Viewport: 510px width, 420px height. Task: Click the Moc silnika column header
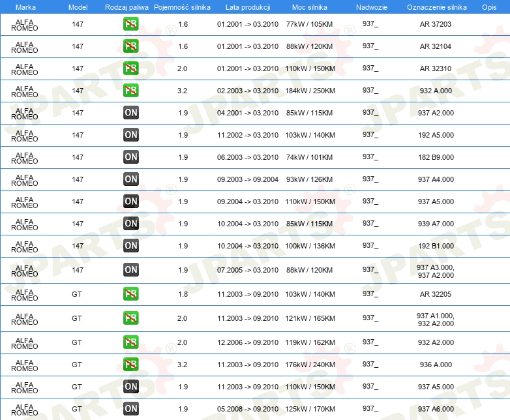(310, 7)
